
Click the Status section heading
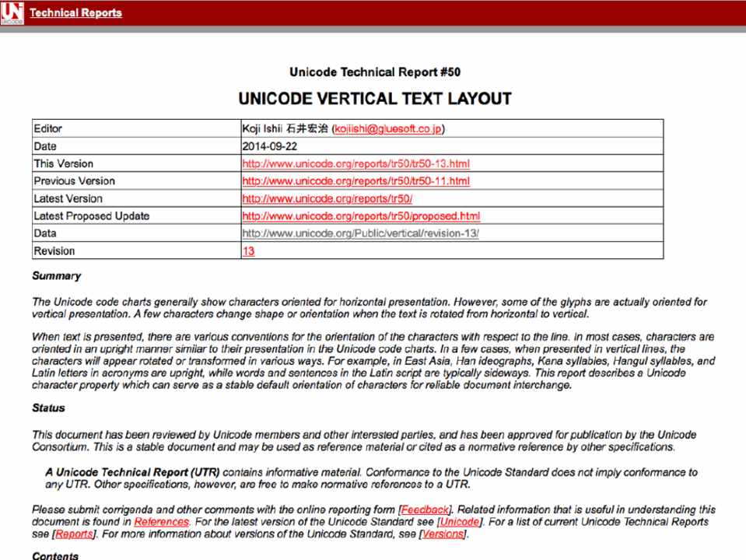click(48, 408)
